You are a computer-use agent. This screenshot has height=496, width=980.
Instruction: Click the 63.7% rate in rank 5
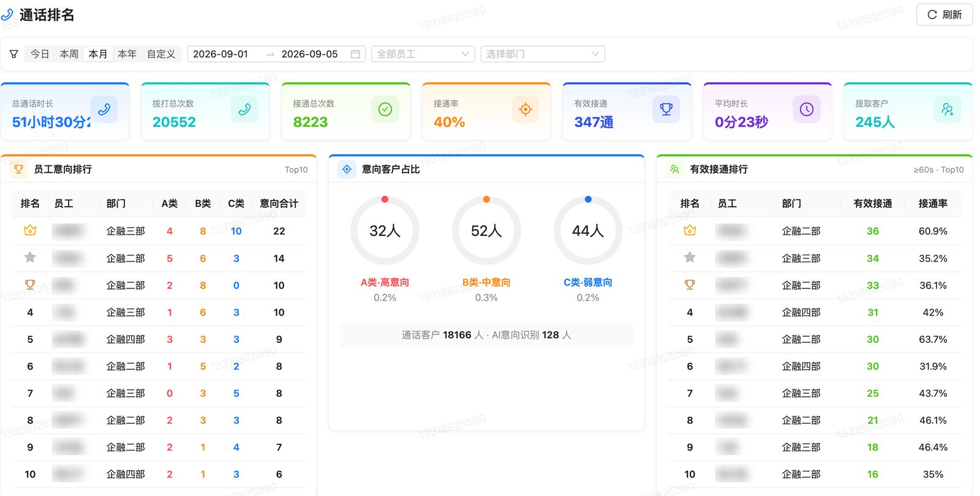[933, 339]
